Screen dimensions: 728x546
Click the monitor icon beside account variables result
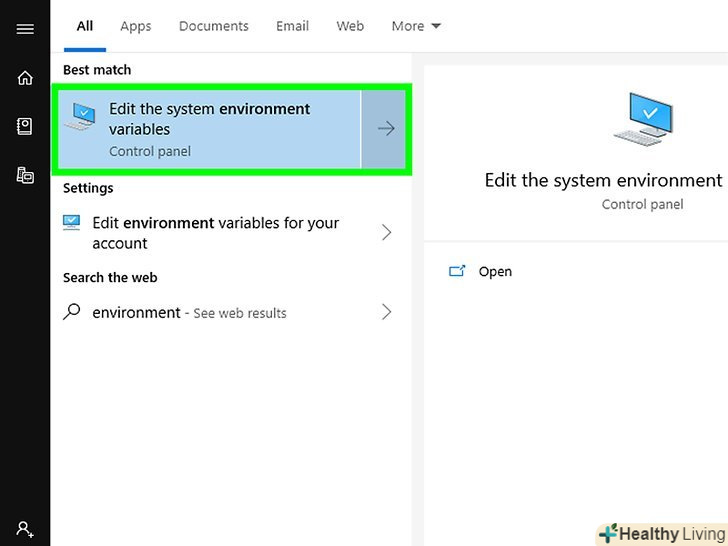pyautogui.click(x=72, y=223)
